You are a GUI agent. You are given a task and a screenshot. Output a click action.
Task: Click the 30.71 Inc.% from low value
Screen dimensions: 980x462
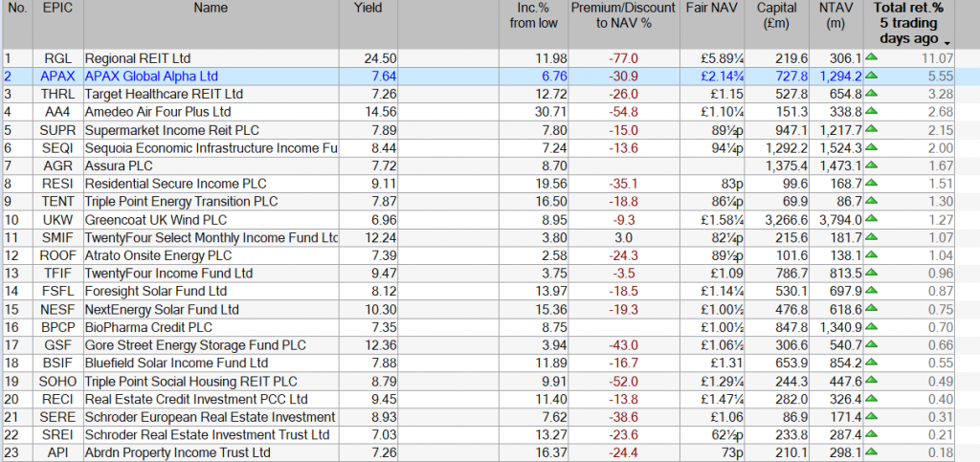tap(552, 112)
